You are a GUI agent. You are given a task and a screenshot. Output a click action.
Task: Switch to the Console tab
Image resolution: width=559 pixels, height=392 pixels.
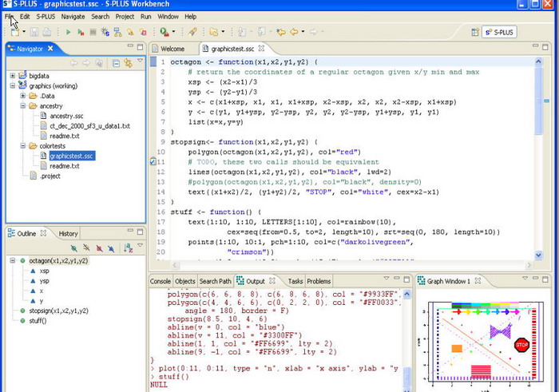[161, 281]
